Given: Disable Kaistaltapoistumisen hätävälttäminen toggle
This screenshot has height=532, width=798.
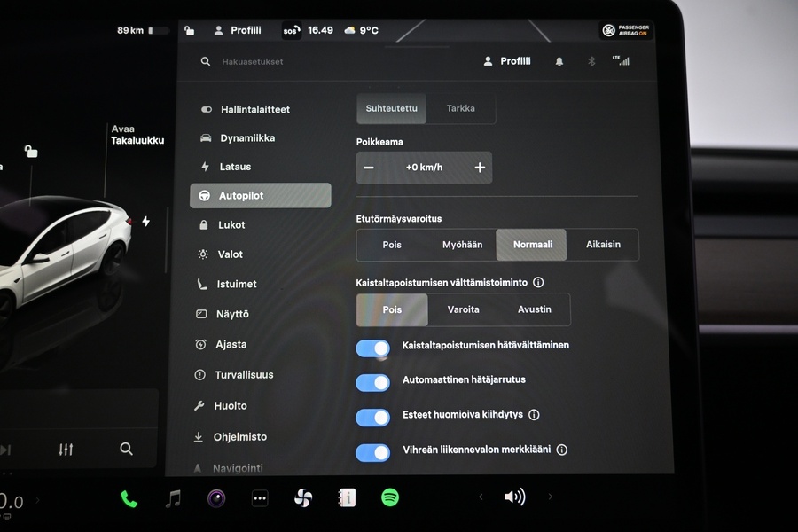Looking at the screenshot, I should (x=372, y=348).
